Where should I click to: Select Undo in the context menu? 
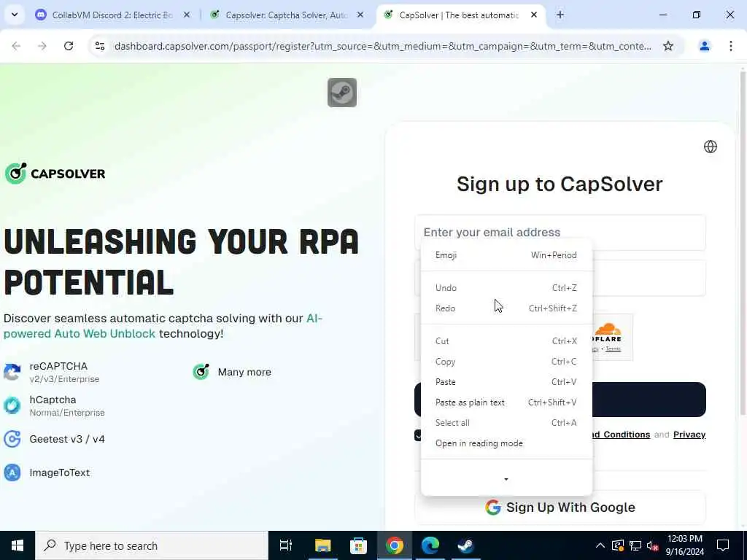tap(506, 287)
